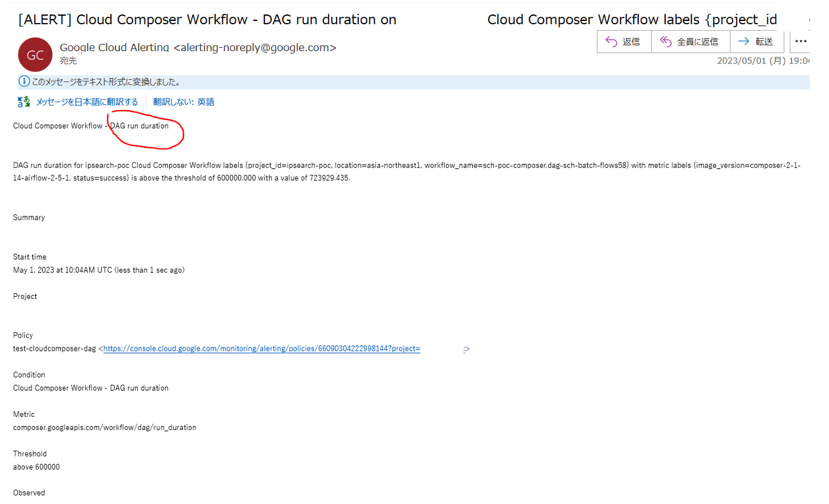Screen dimensions: 829x504
Task: Click the composer.googleapis.com metric path text
Action: point(104,427)
